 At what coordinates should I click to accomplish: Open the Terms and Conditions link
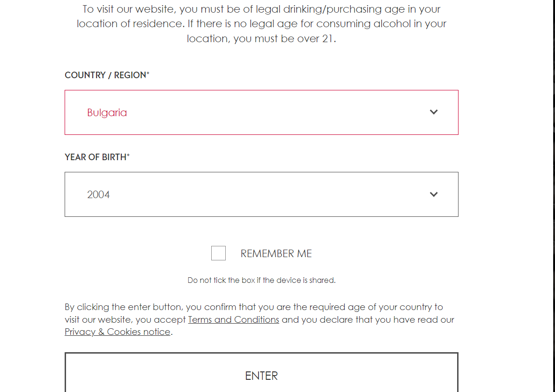click(233, 320)
